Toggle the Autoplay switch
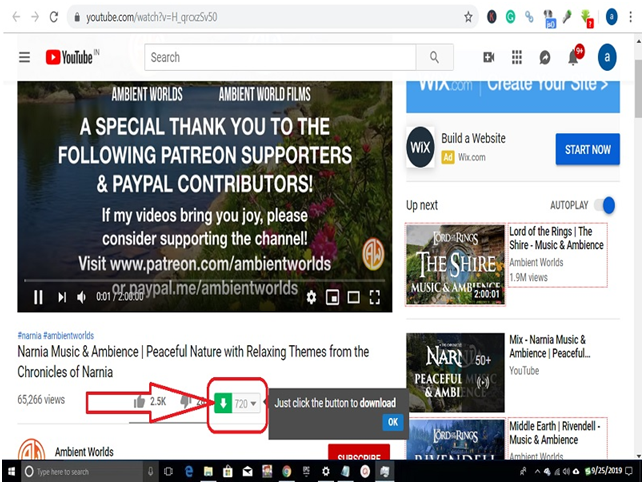Viewport: 644px width, 484px height. click(605, 205)
